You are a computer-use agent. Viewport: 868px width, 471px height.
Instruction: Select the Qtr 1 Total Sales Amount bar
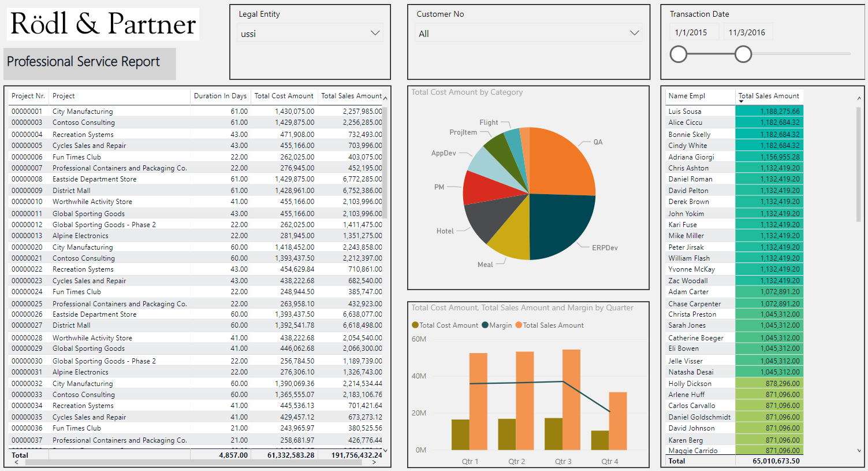click(478, 402)
